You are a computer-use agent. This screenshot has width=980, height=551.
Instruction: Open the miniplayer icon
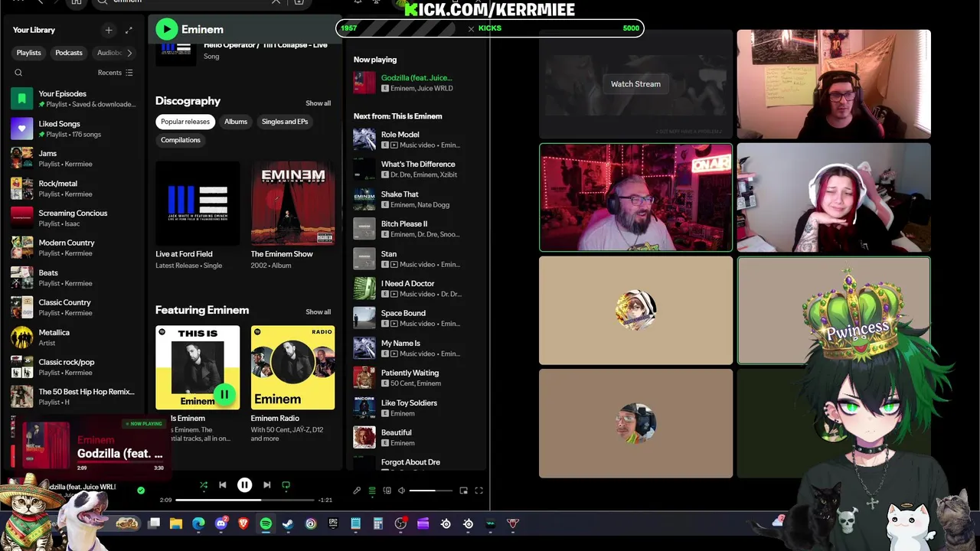pos(463,491)
